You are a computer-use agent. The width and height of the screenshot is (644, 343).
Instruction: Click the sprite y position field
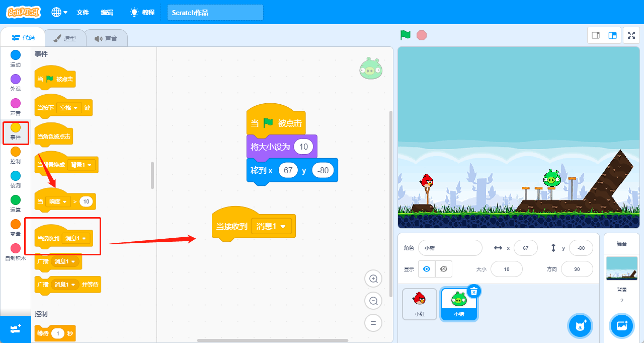pos(581,248)
